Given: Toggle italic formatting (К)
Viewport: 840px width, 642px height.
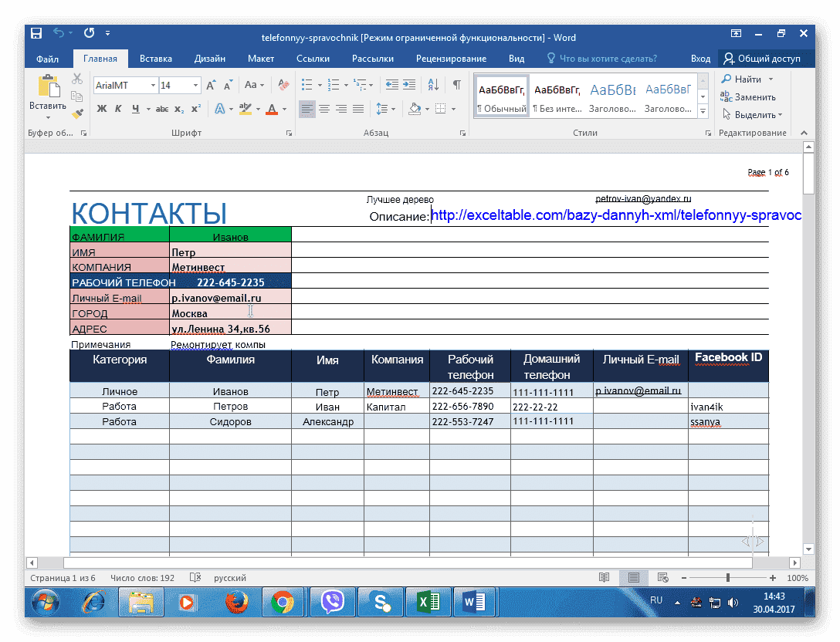Looking at the screenshot, I should (x=118, y=109).
